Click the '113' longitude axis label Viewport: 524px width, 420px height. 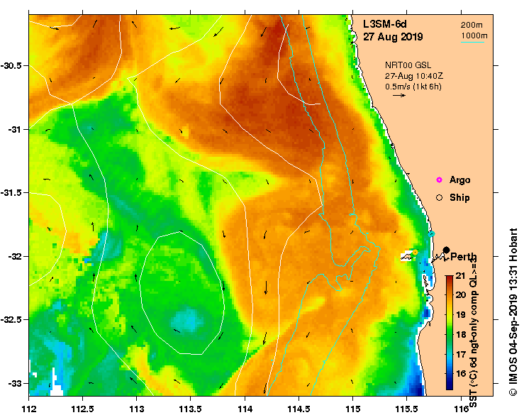pos(137,409)
